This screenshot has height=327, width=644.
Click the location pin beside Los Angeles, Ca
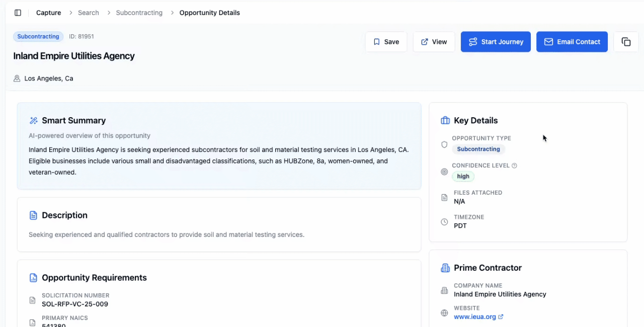[x=17, y=78]
